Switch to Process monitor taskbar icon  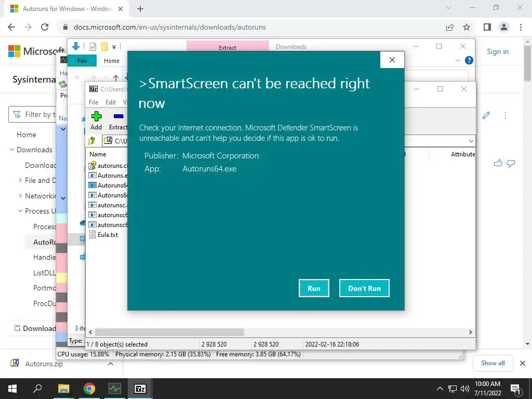pos(115,389)
